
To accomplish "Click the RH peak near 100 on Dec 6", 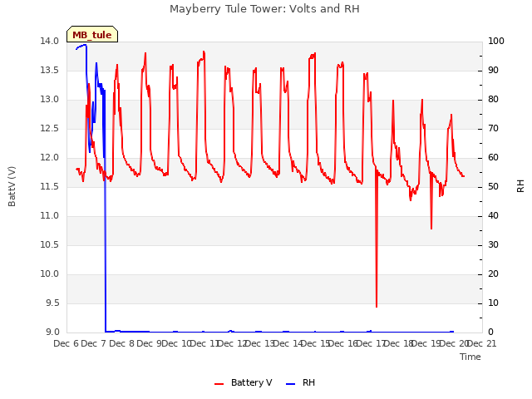I will (85, 45).
